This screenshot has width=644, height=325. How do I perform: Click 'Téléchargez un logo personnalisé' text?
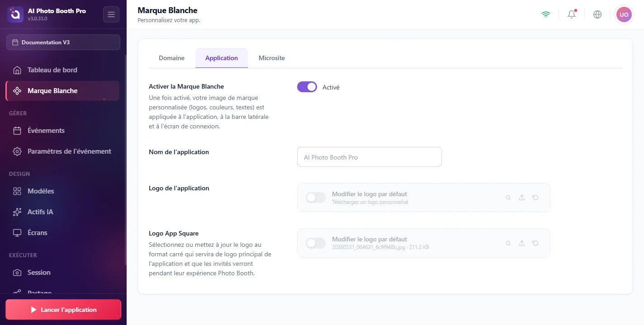370,202
